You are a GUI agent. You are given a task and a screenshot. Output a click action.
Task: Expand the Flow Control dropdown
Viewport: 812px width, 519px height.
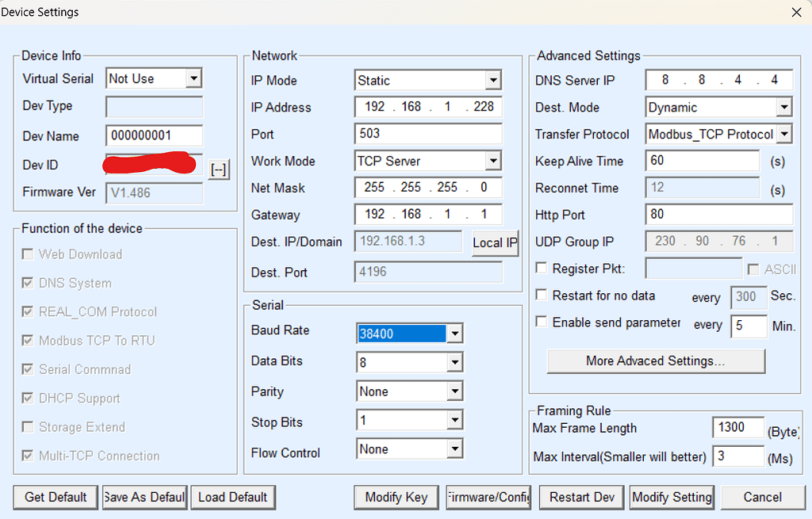click(x=455, y=449)
